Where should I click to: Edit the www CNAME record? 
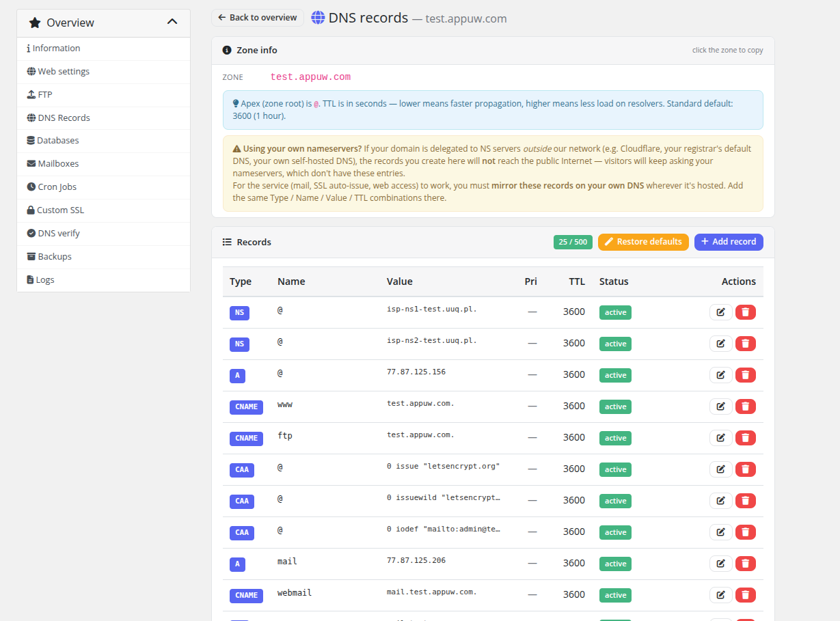click(x=720, y=406)
